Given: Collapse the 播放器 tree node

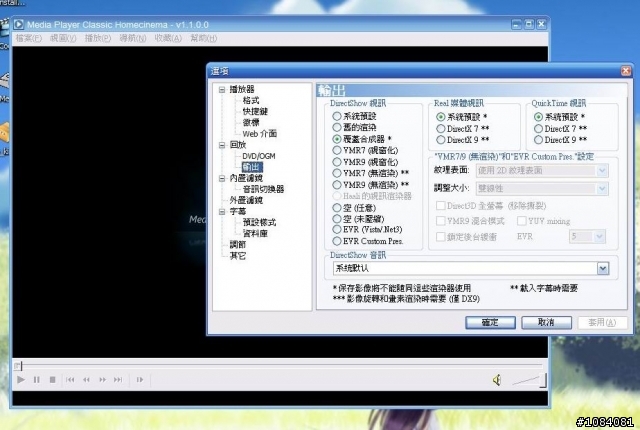Looking at the screenshot, I should tap(222, 90).
